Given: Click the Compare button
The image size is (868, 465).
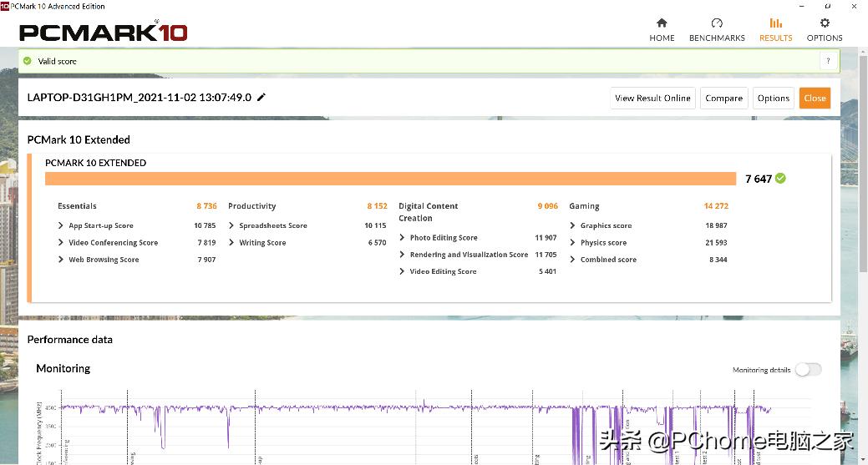Looking at the screenshot, I should pos(723,99).
